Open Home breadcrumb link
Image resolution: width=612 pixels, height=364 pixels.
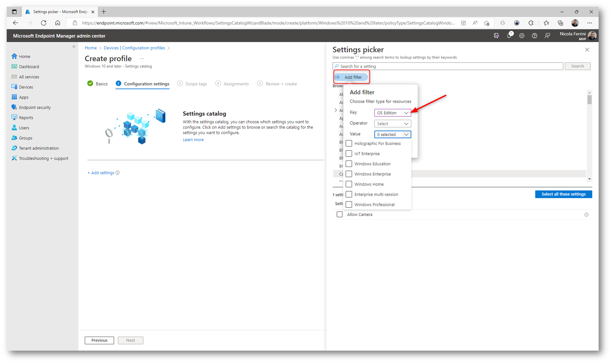pos(90,48)
